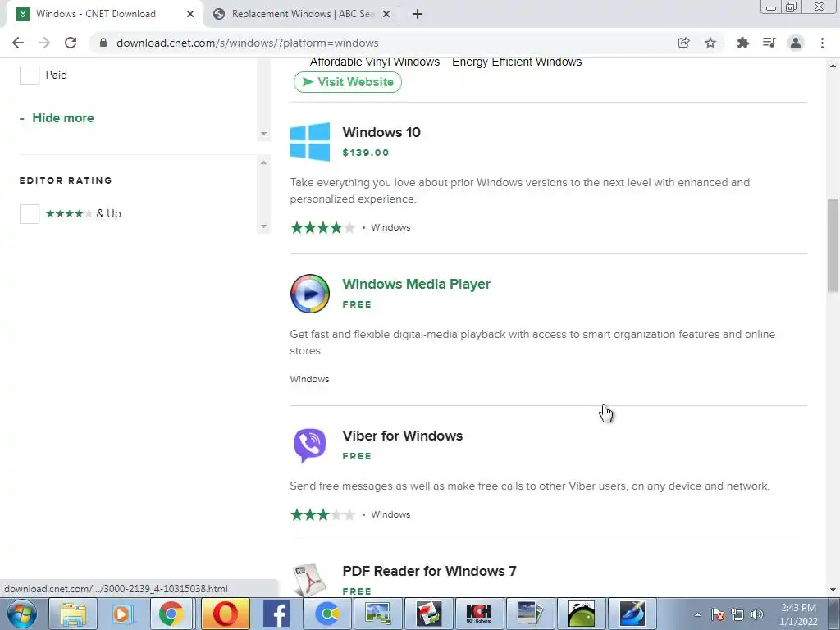Open Google Chrome from taskbar
The image size is (840, 630).
(171, 614)
